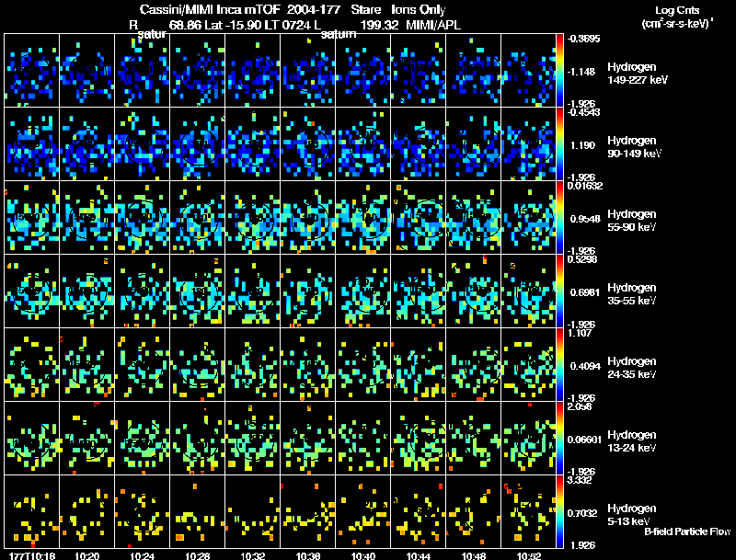
Task: Click the 'B-field Particle Flow' legend text
Action: point(687,531)
